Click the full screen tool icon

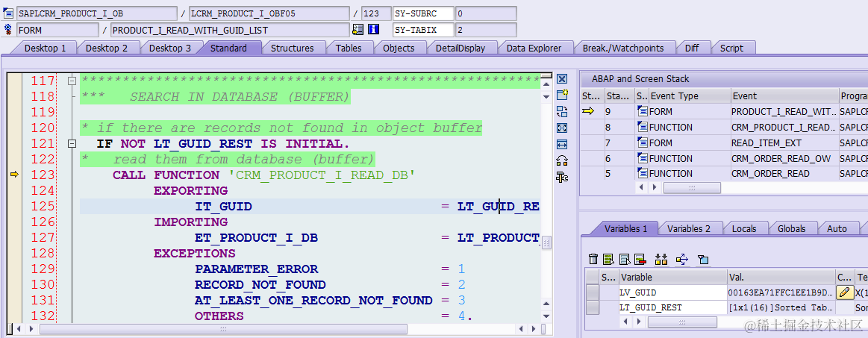(562, 128)
